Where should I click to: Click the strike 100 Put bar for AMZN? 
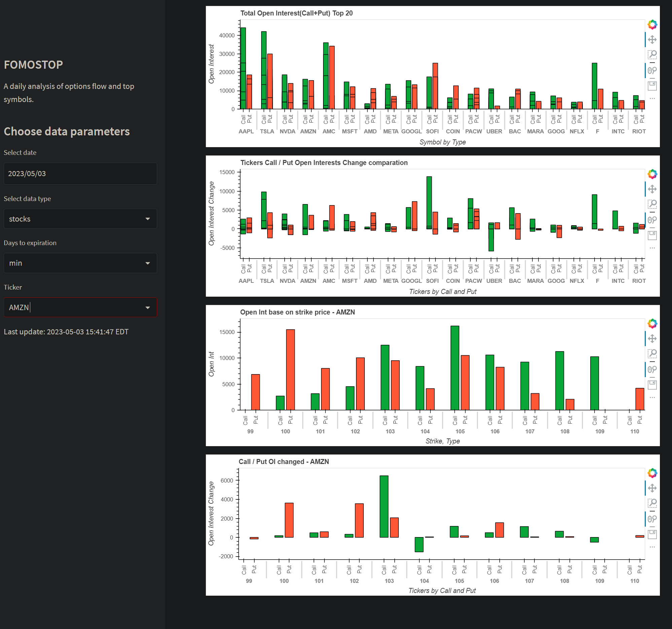click(290, 369)
